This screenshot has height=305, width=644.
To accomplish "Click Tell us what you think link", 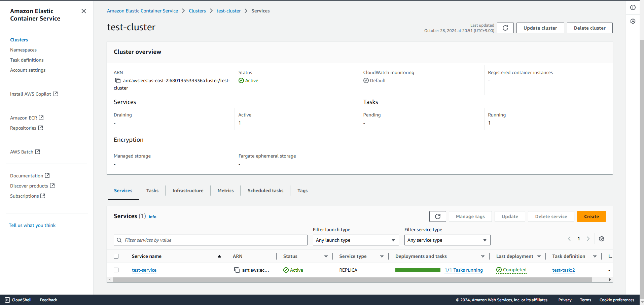I will [x=32, y=225].
